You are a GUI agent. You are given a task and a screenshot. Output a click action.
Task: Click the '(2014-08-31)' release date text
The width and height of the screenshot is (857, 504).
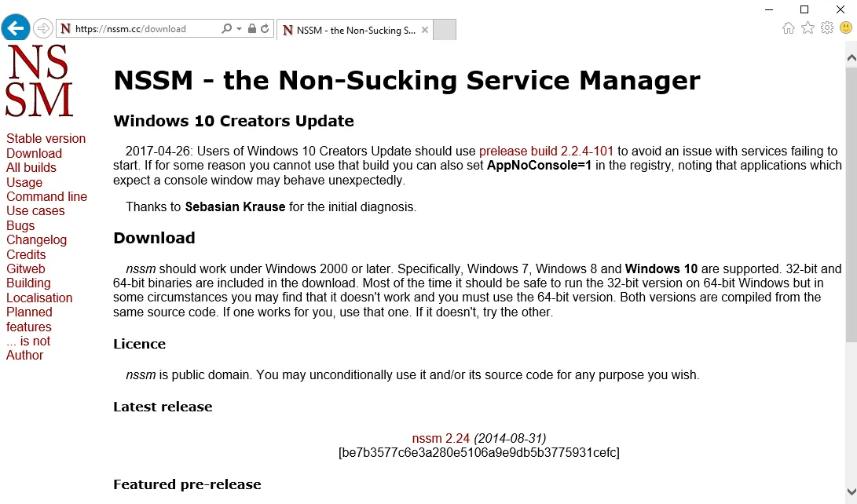tap(510, 439)
